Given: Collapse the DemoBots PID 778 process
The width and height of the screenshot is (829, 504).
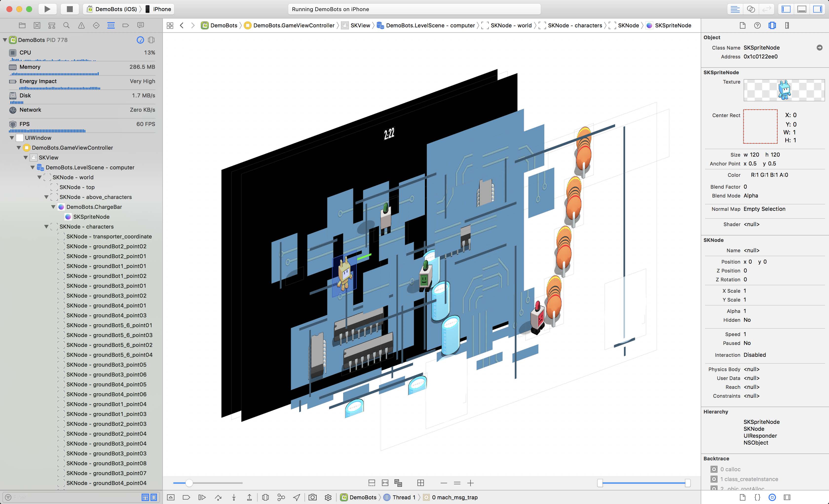Looking at the screenshot, I should pyautogui.click(x=5, y=40).
